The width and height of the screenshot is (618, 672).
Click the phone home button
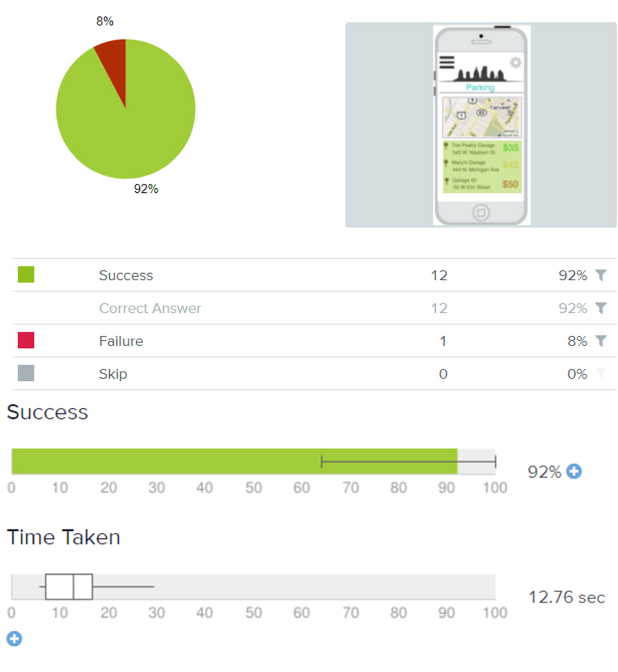[x=481, y=212]
